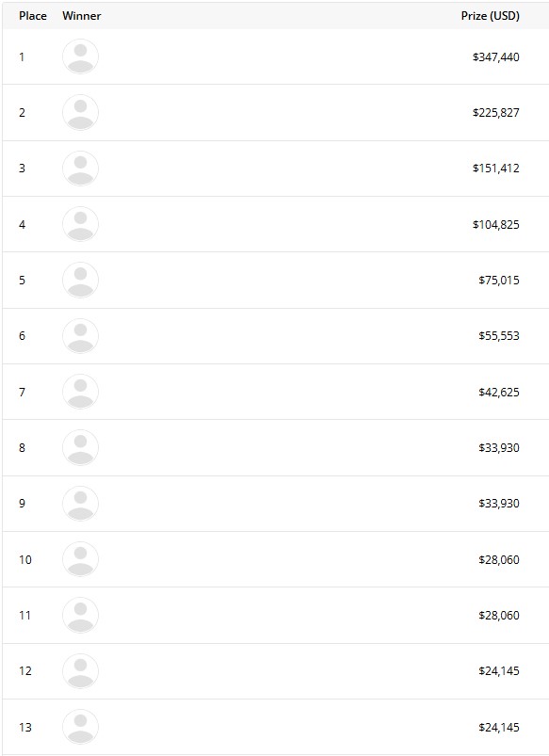The image size is (549, 756).
Task: Open the 5th place winner profile avatar
Action: click(81, 281)
